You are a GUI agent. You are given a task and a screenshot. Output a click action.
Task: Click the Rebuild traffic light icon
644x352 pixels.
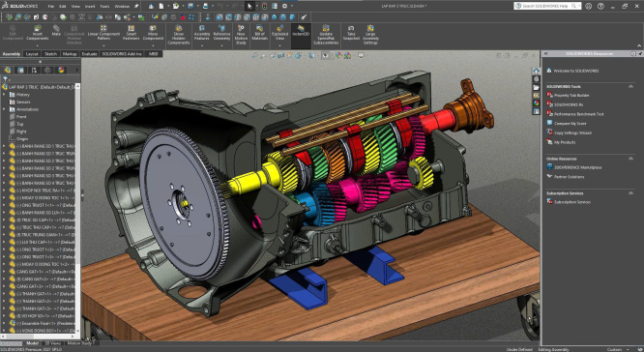click(x=264, y=6)
